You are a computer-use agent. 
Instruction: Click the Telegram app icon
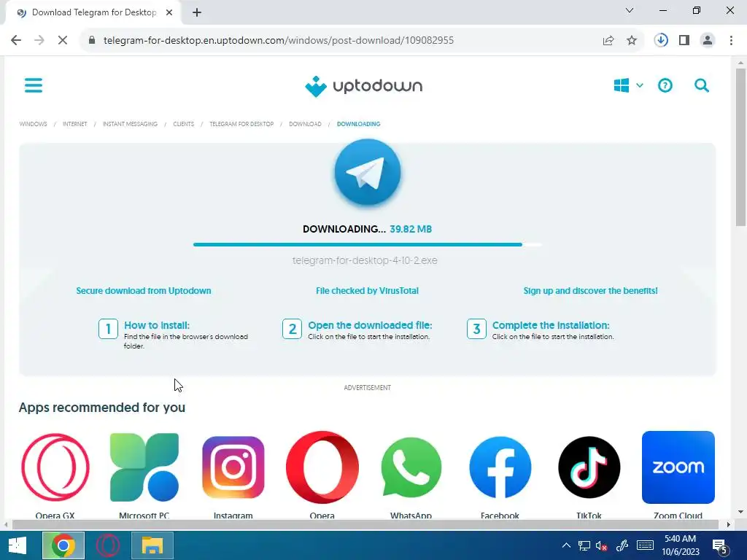[368, 172]
